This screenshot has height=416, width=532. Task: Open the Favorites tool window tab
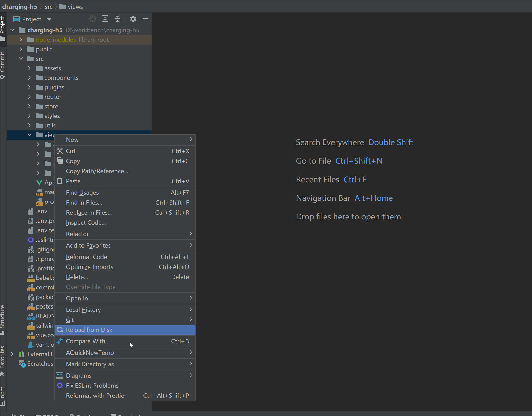[x=3, y=361]
